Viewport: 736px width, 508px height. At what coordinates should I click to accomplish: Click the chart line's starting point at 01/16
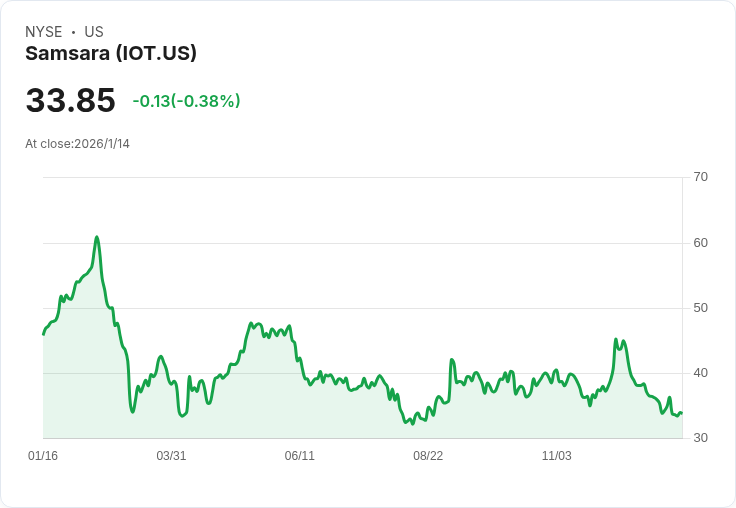(43, 334)
